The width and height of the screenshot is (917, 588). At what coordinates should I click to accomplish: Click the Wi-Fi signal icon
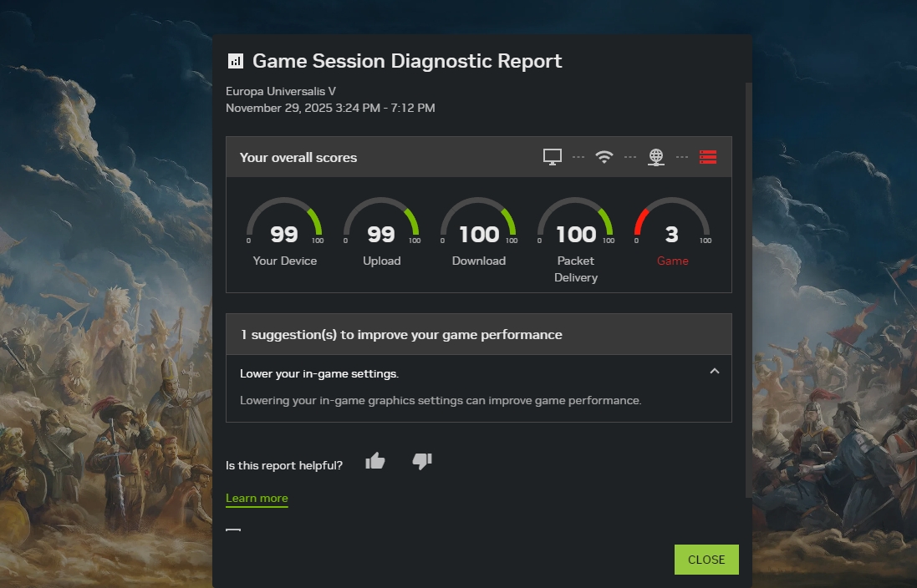pos(604,157)
